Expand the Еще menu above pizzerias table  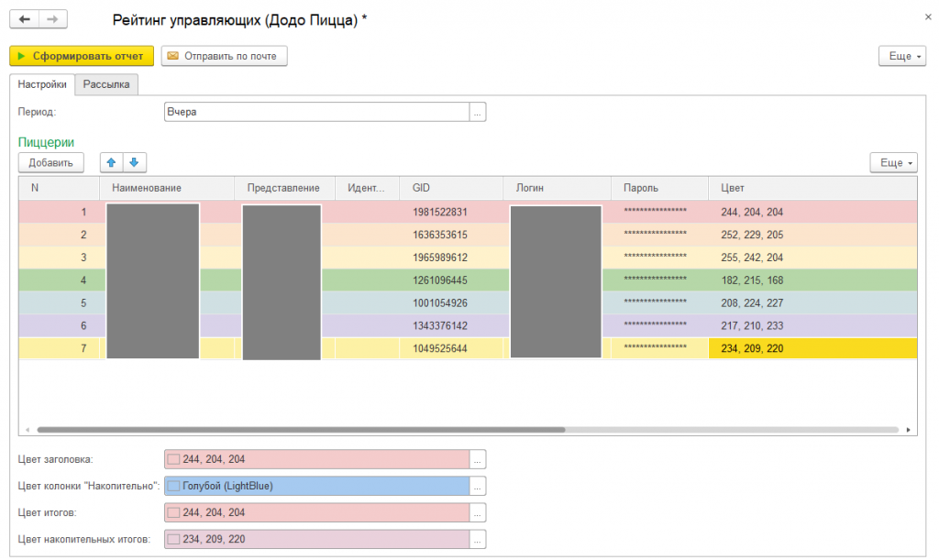(x=892, y=162)
